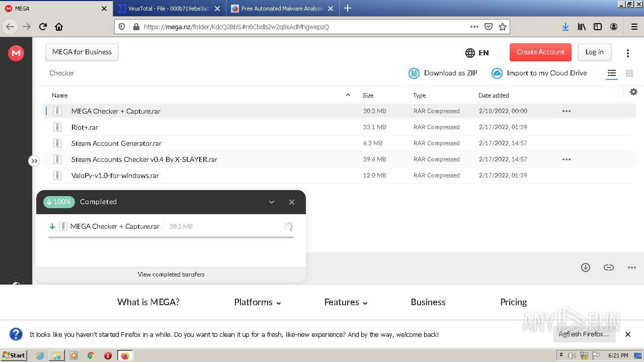Open the Pricing menu item

pyautogui.click(x=513, y=302)
